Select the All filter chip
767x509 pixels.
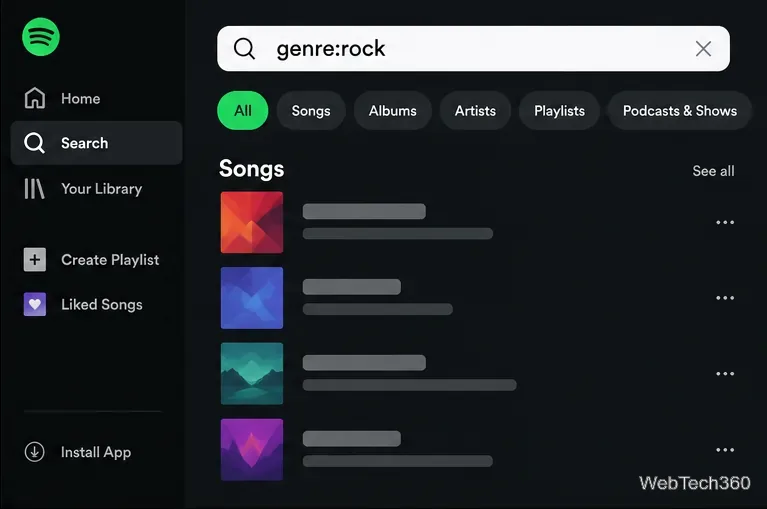click(x=243, y=111)
